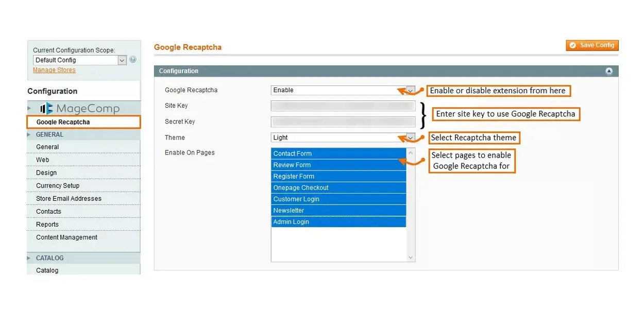The width and height of the screenshot is (644, 309).
Task: Go to the Currency Setup menu item
Action: click(x=58, y=185)
